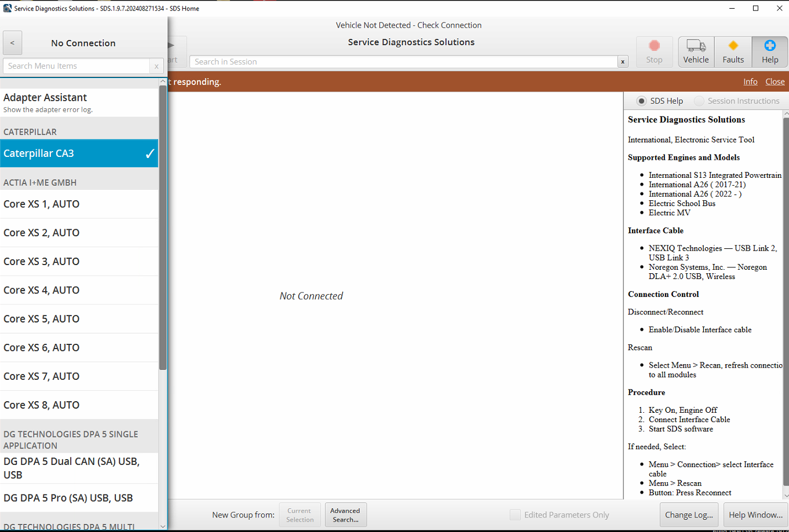
Task: Select DG DPA 5 Pro (SA) USB
Action: (79, 498)
